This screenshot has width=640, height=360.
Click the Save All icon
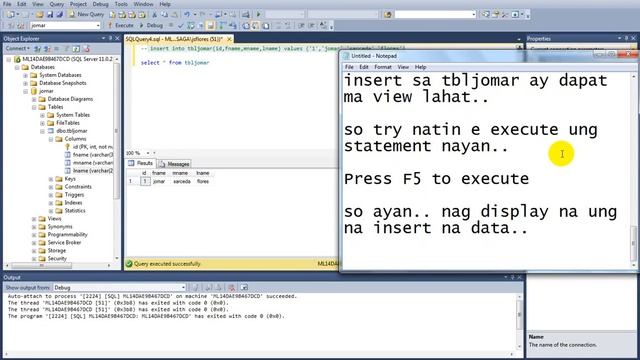[60, 14]
